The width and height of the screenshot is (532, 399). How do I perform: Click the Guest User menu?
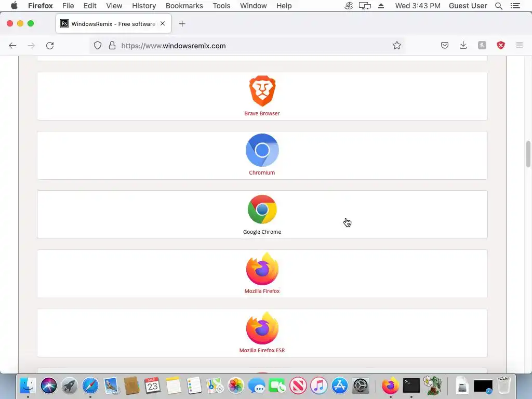pos(468,6)
